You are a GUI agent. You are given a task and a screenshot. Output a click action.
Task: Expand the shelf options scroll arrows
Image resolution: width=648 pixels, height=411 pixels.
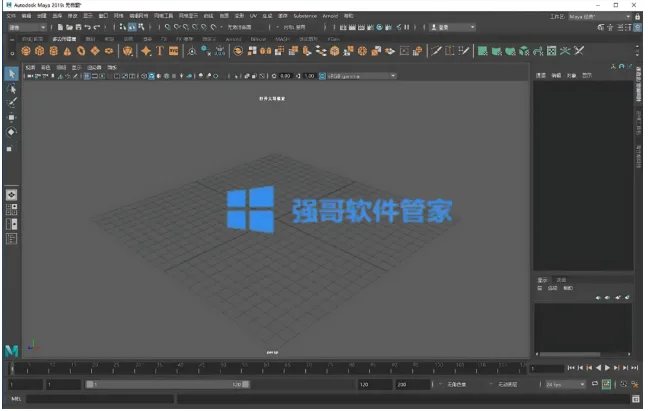pos(637,51)
